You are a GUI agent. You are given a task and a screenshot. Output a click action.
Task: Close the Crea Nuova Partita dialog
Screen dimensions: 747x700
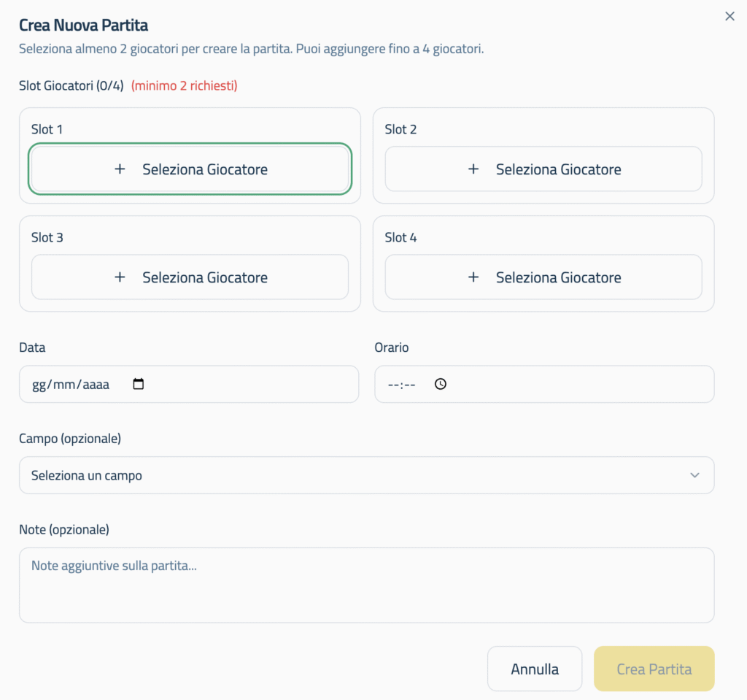[x=729, y=16]
